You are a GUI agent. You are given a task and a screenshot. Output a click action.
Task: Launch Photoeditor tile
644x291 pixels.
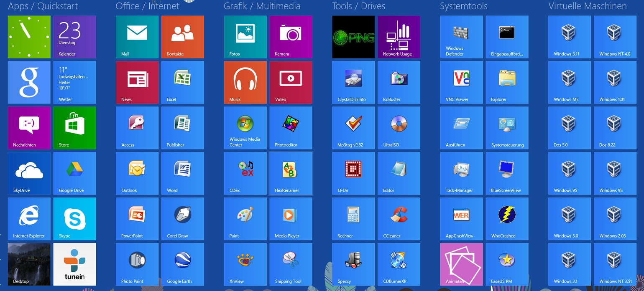coord(291,128)
